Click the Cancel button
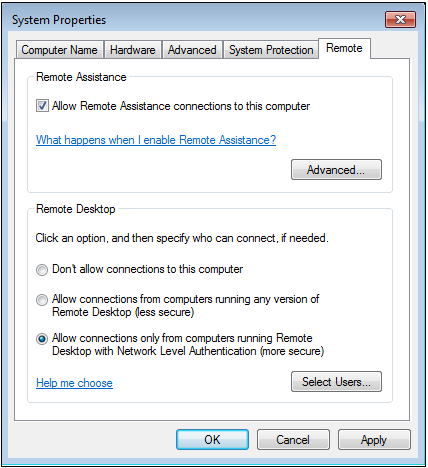 [x=293, y=440]
